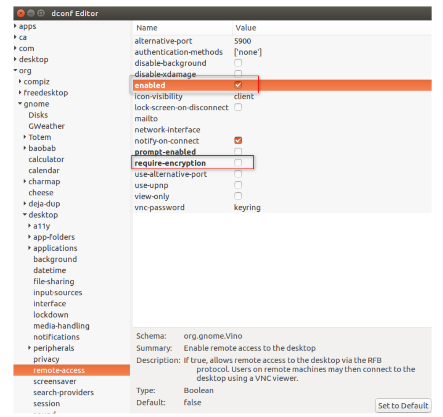Select GWeather in the tree
This screenshot has width=443, height=417.
[x=46, y=126]
